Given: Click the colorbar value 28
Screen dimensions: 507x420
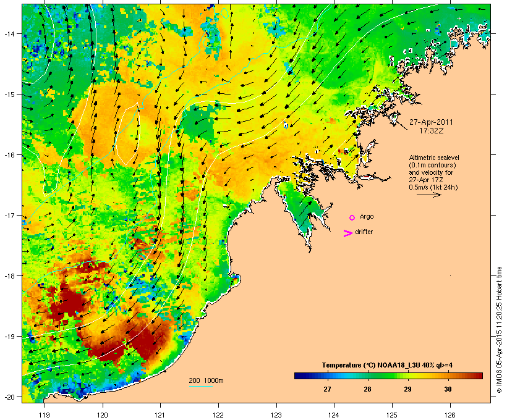Looking at the screenshot, I should click(367, 389).
